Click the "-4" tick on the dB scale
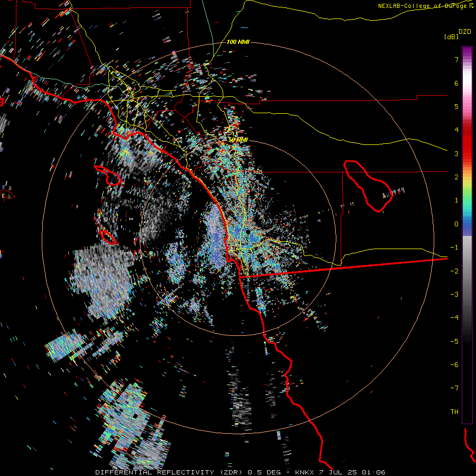The width and height of the screenshot is (476, 476). [x=454, y=318]
